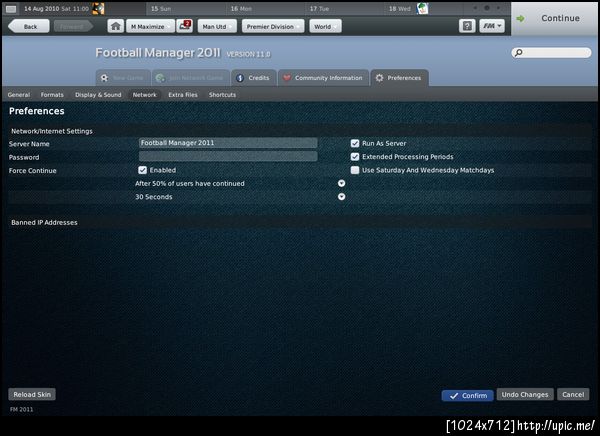This screenshot has width=600, height=436.
Task: Open the 'After 50% of users' dropdown
Action: [341, 183]
